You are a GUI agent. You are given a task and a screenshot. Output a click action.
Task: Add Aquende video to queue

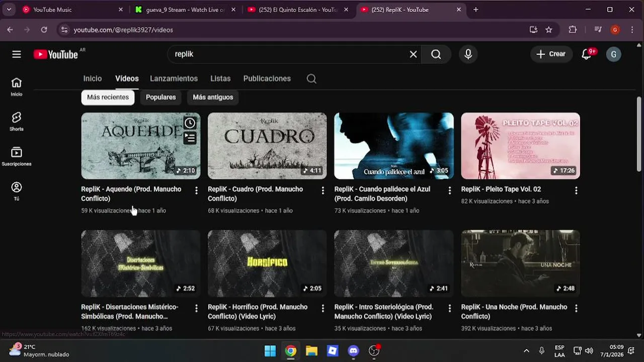coord(190,138)
